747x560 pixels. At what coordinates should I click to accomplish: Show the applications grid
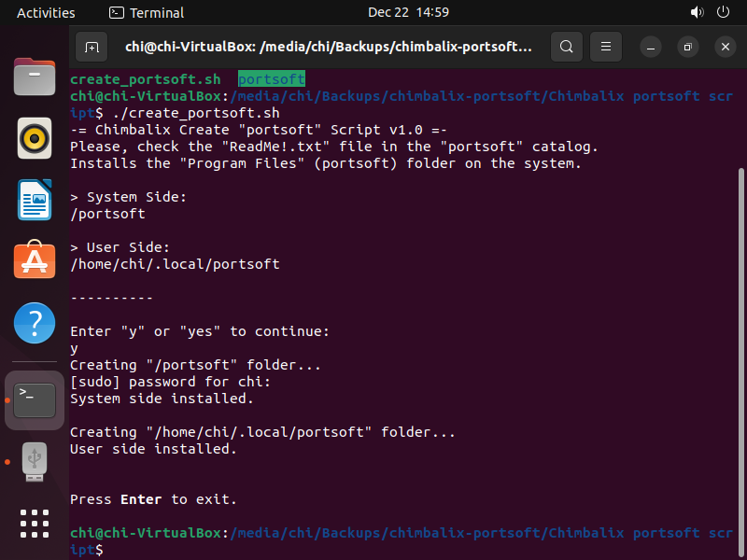pos(35,524)
